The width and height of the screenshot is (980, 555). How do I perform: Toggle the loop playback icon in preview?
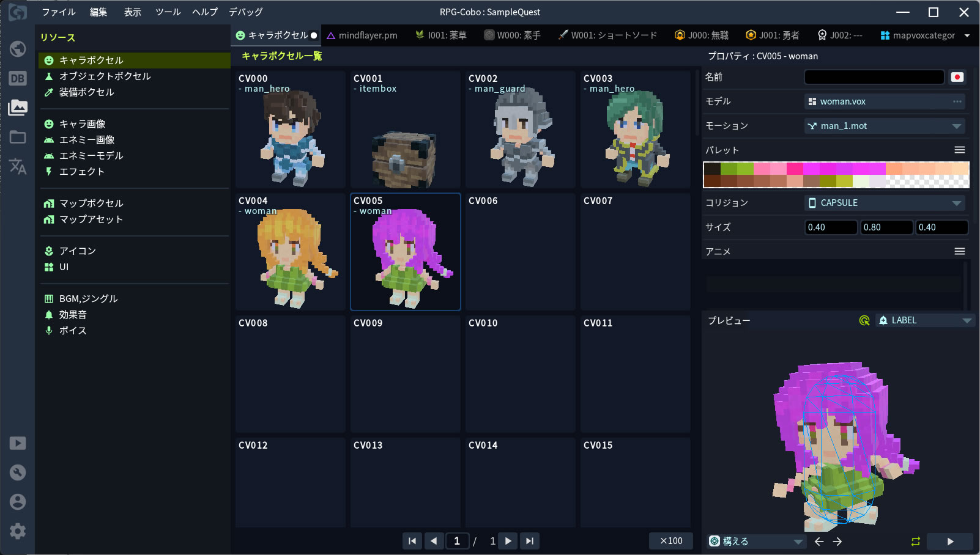915,542
